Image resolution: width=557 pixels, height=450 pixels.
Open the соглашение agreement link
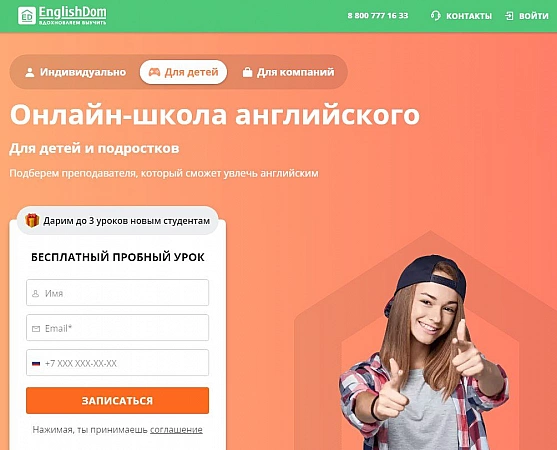click(176, 430)
